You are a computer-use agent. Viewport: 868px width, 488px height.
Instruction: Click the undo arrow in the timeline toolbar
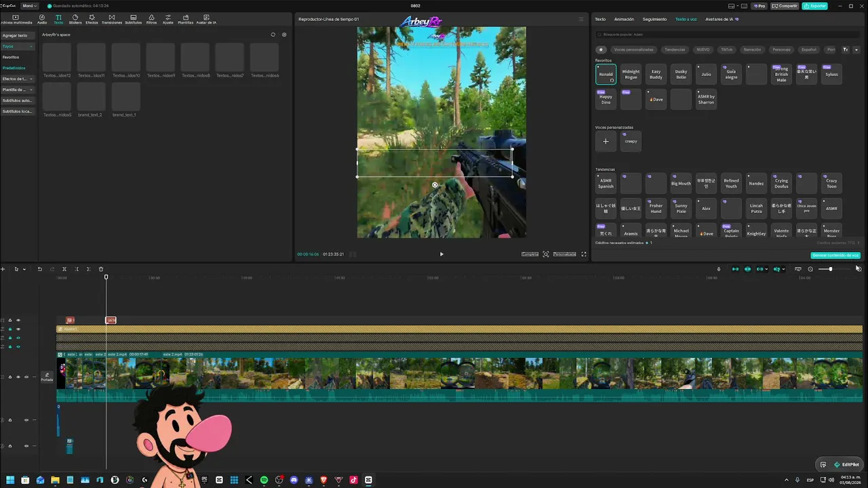tap(39, 269)
